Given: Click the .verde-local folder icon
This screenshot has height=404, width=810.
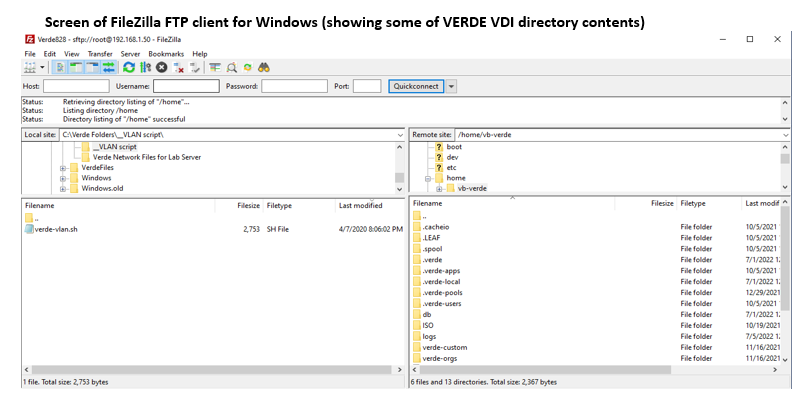Looking at the screenshot, I should [417, 282].
